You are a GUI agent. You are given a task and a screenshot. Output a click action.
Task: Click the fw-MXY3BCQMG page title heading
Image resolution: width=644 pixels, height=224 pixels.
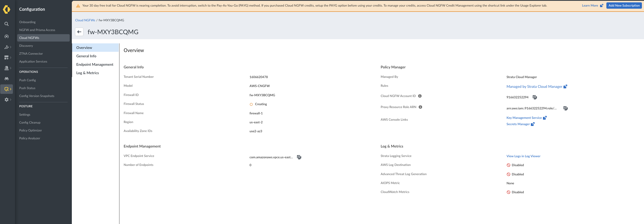(x=113, y=32)
